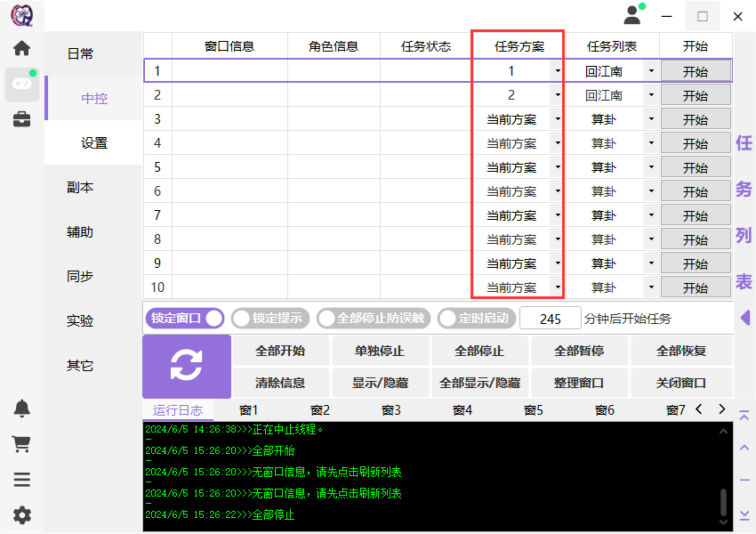The width and height of the screenshot is (756, 534).
Task: Click the 全部停止 log line at 15:26:22
Action: [220, 514]
